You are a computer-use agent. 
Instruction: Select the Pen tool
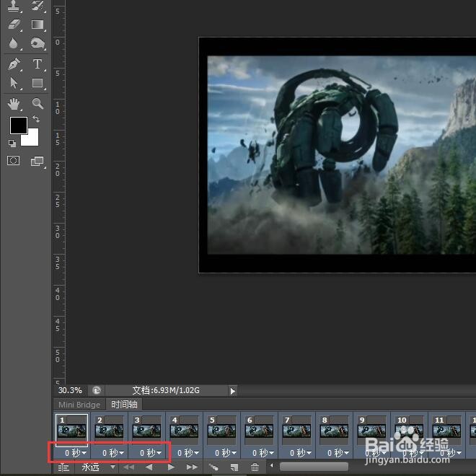click(x=14, y=64)
